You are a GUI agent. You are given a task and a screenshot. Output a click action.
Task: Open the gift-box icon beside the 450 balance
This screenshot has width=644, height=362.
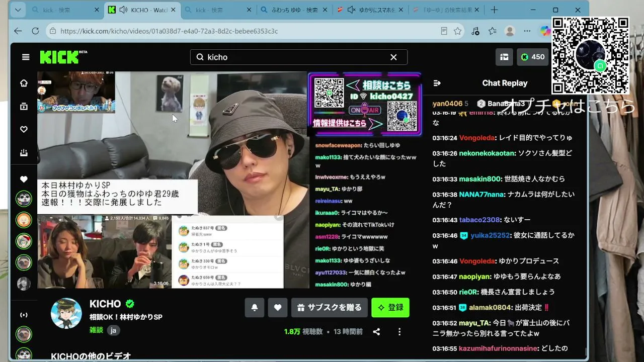504,57
